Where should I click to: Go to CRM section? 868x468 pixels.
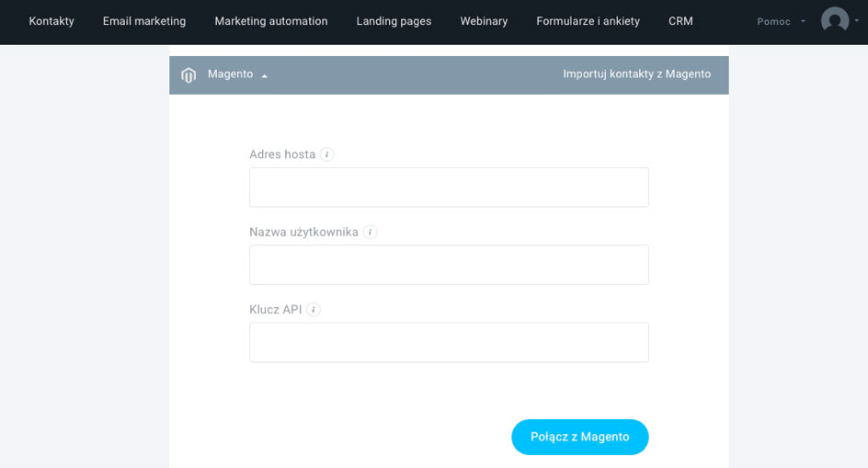click(x=680, y=21)
